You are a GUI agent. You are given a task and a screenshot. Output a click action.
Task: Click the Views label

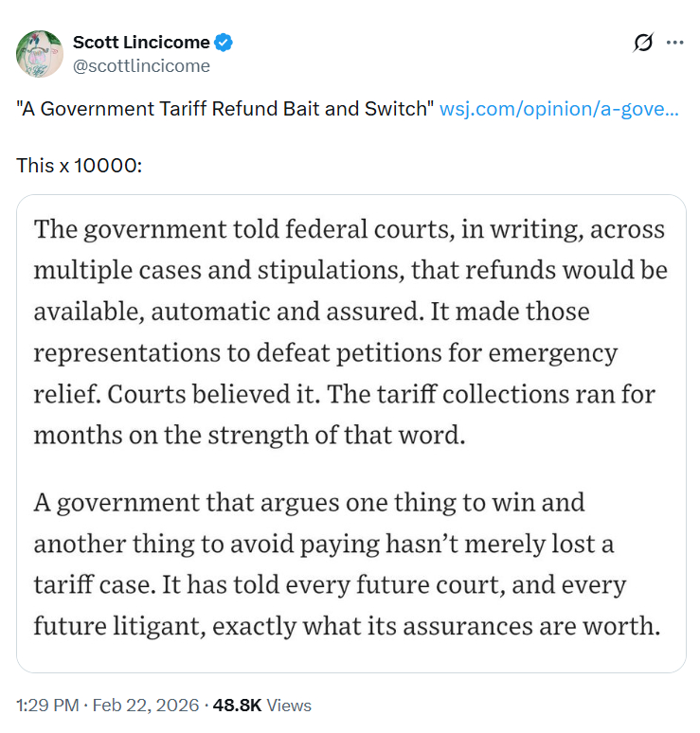(x=288, y=706)
